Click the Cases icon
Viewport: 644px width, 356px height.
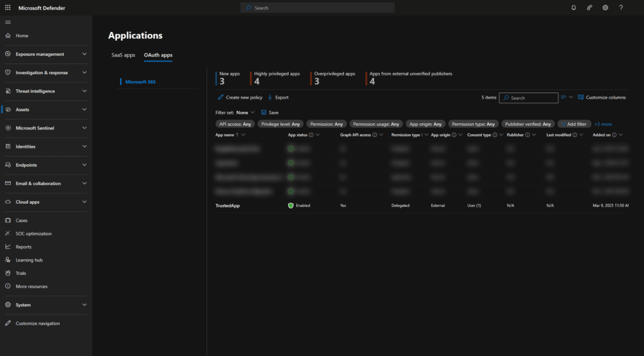8,221
